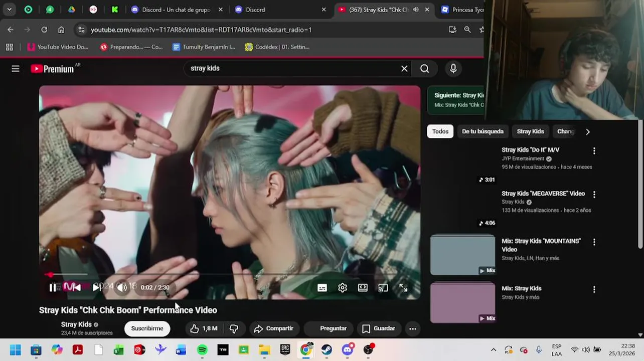Mute the YouTube tab audio icon
The image size is (644, 361).
pos(415,10)
